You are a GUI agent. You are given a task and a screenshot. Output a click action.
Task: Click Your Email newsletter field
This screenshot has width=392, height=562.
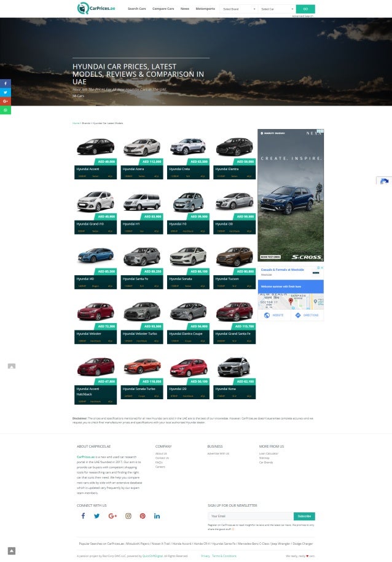[x=250, y=516]
